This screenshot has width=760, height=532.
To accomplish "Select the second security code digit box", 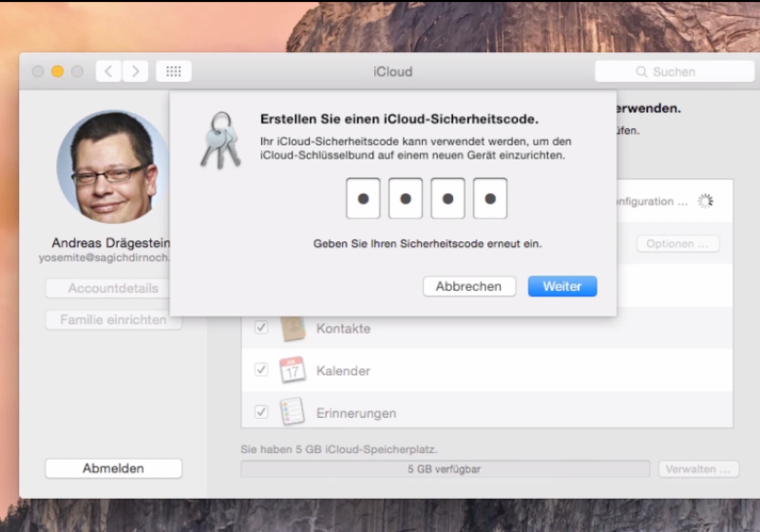I will (x=406, y=199).
